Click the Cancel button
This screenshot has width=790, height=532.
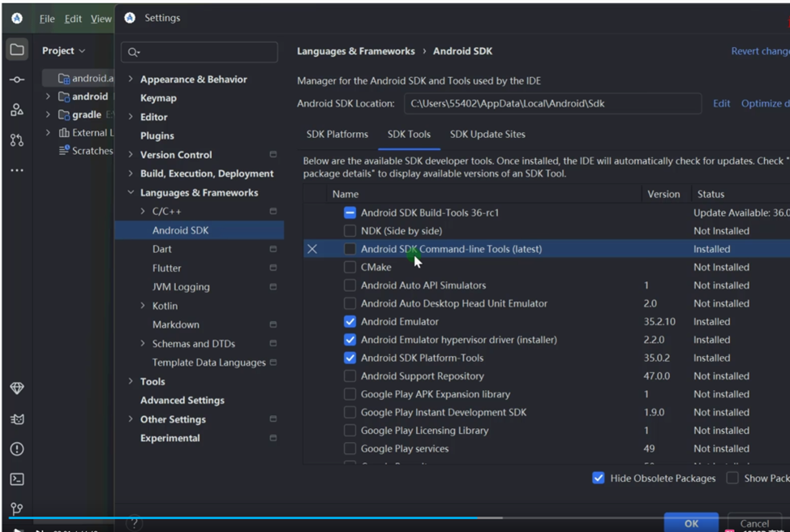tap(754, 523)
